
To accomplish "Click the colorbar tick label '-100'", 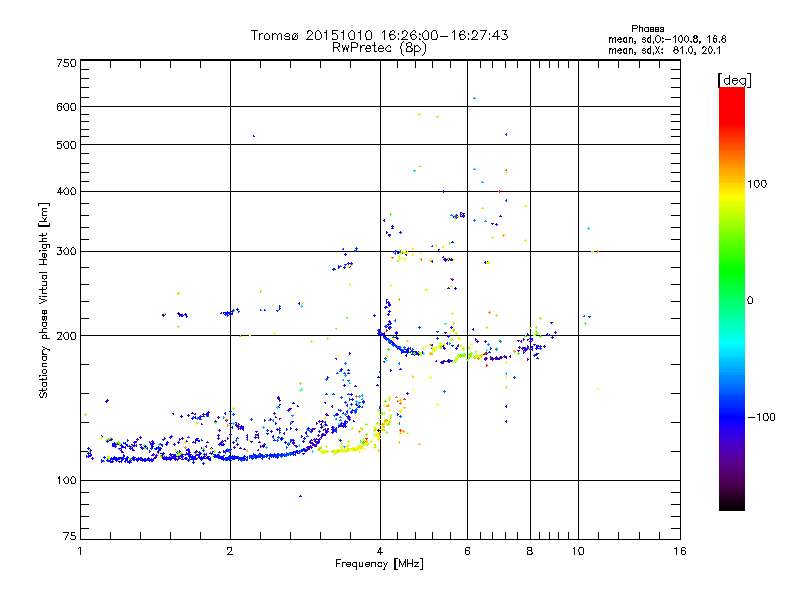I will 762,417.
